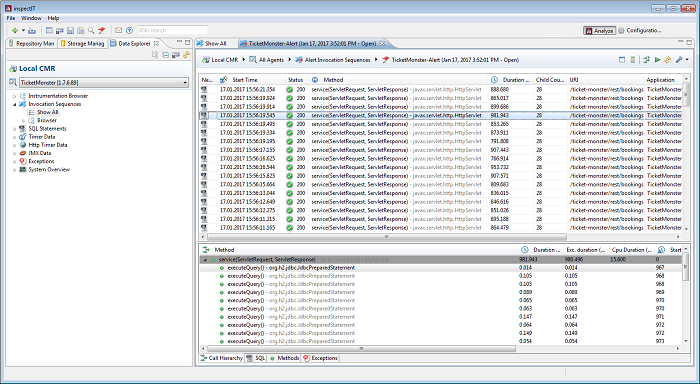Open the Help menu
The image size is (700, 384).
pos(53,18)
